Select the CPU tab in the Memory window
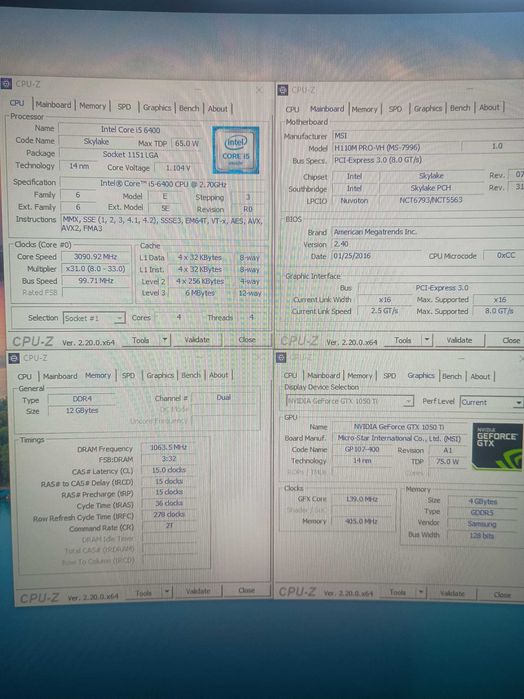Viewport: 524px width, 699px height. click(25, 377)
